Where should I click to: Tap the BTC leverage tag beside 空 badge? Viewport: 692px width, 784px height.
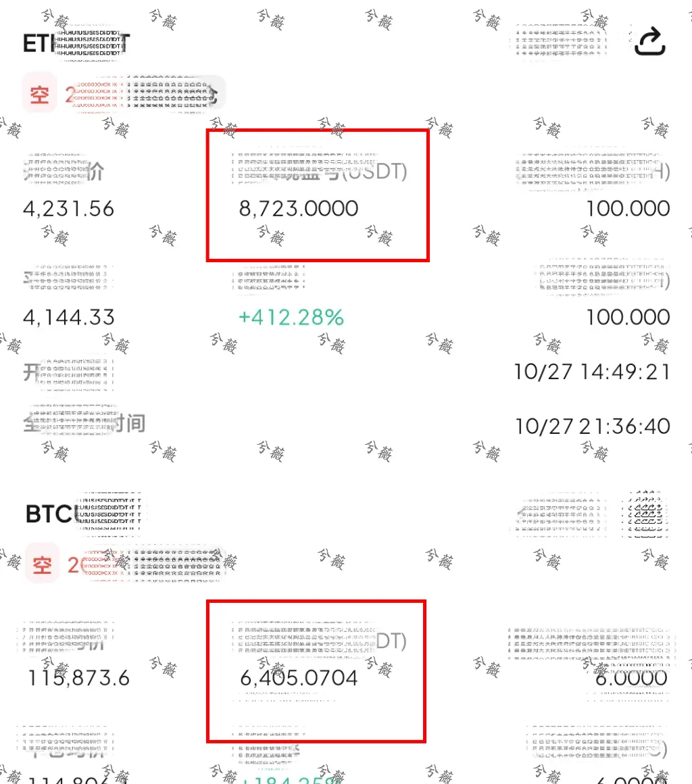[x=145, y=564]
